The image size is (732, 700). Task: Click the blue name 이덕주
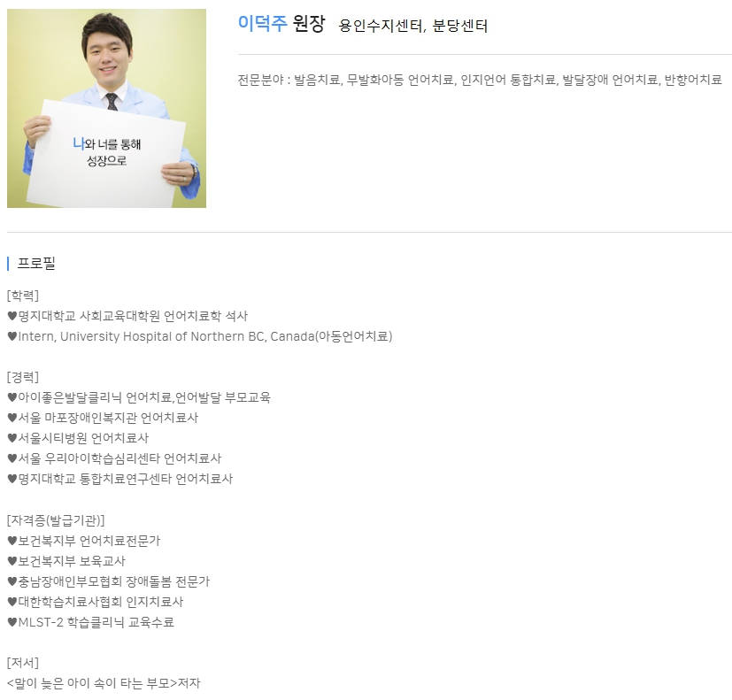(x=262, y=23)
